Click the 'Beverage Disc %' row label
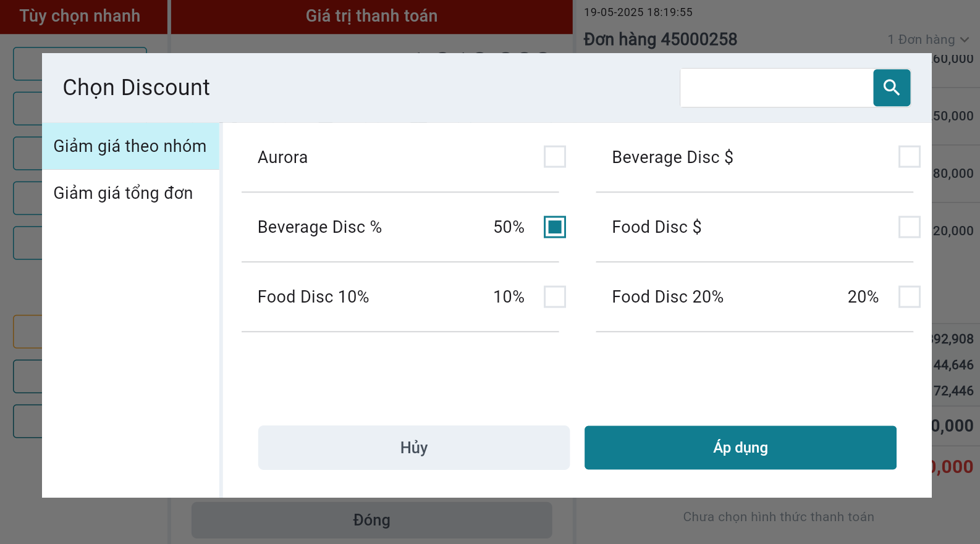The width and height of the screenshot is (980, 544). click(x=319, y=227)
